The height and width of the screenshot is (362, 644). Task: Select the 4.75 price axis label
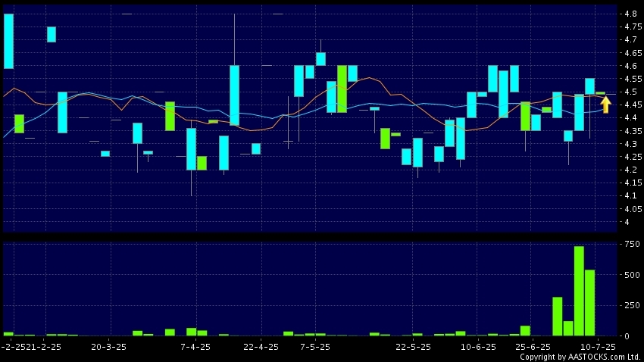[633, 27]
